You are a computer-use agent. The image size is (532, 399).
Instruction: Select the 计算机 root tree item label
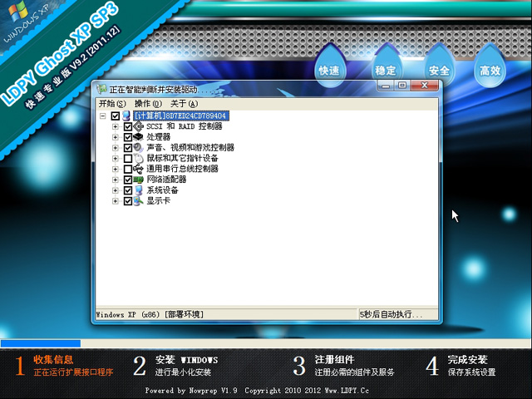(x=180, y=116)
